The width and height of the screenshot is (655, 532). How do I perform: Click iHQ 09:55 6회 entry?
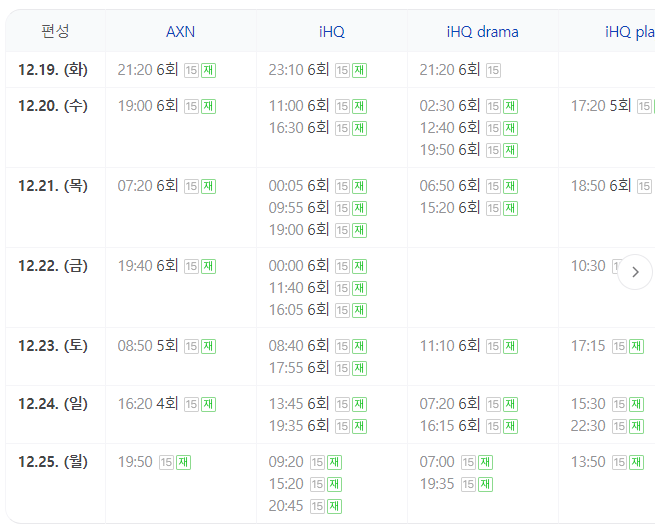click(318, 208)
